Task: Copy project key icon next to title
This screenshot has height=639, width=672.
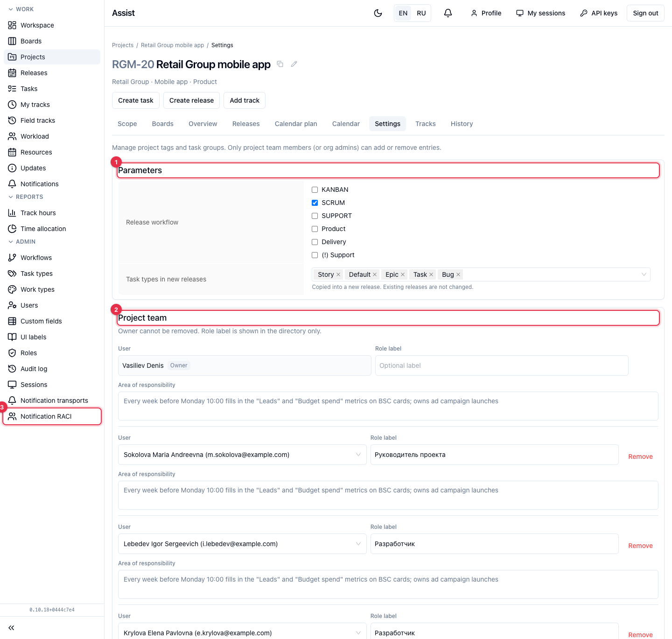Action: click(280, 64)
